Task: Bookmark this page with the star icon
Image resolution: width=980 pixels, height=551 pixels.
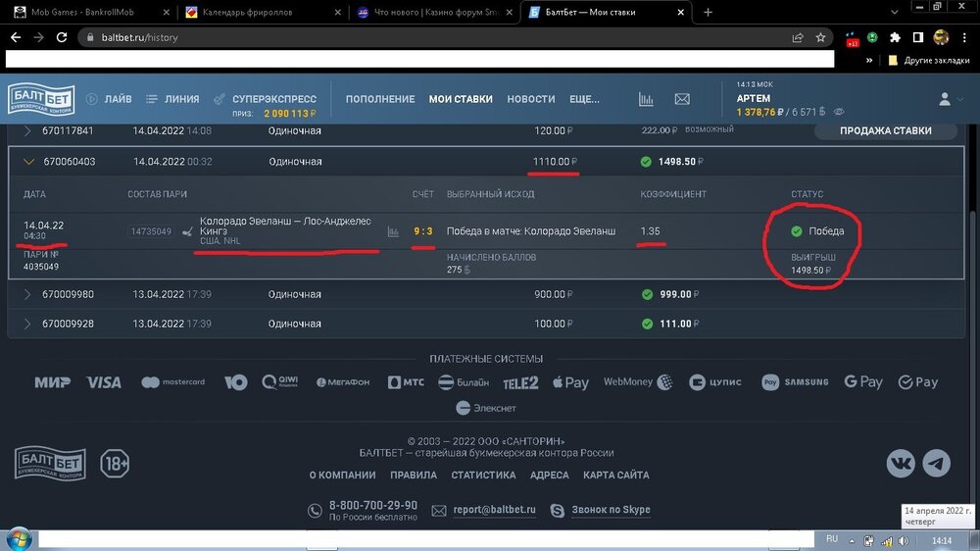Action: [x=821, y=37]
